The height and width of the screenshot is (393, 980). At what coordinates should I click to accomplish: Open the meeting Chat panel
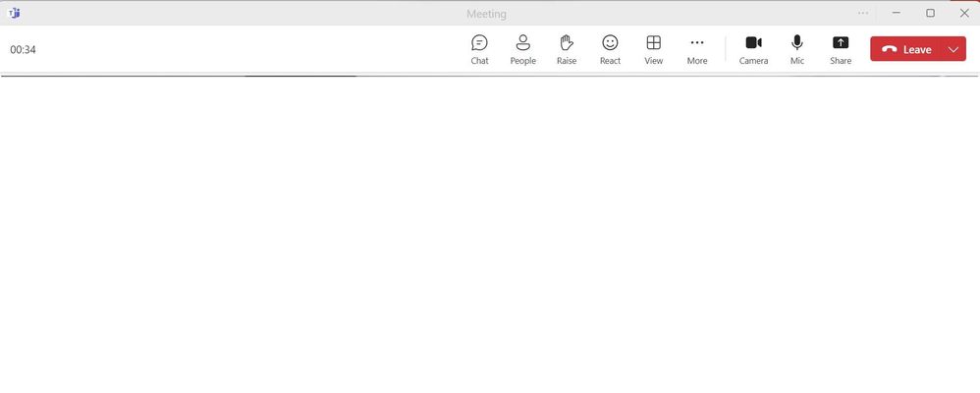(479, 49)
